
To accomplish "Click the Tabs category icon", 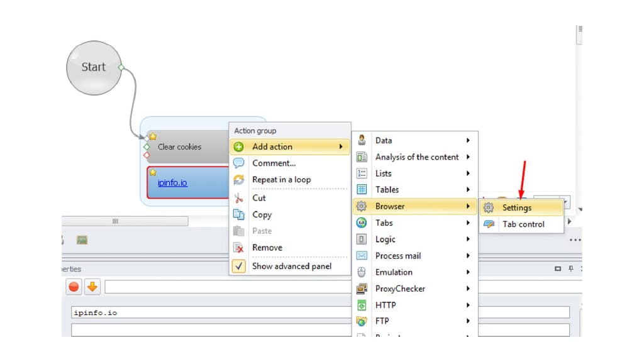I will tap(362, 222).
